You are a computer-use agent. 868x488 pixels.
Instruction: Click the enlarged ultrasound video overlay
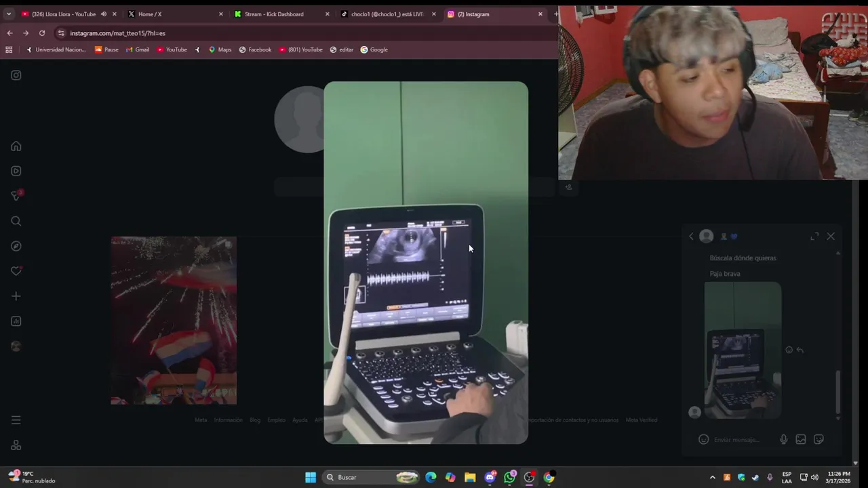pos(426,263)
